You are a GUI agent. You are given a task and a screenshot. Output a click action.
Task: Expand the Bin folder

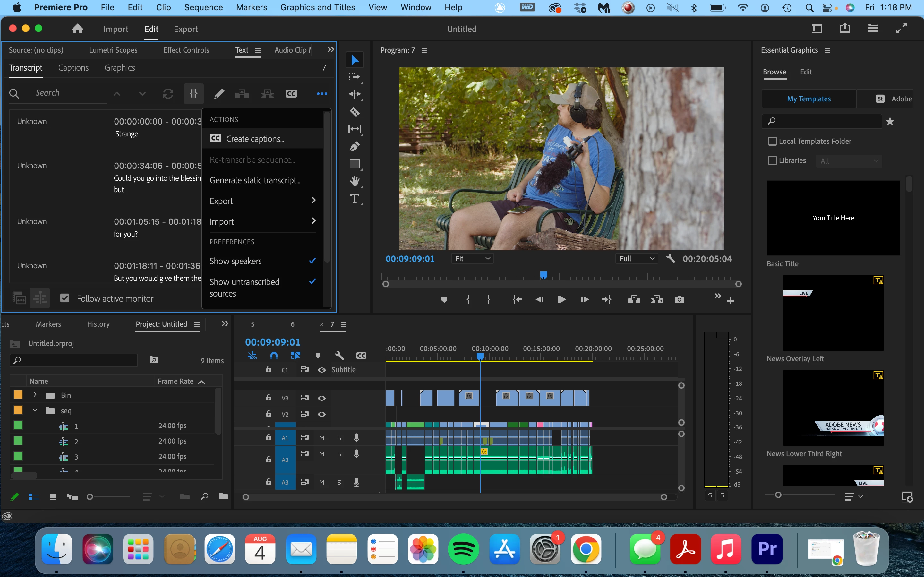point(35,395)
